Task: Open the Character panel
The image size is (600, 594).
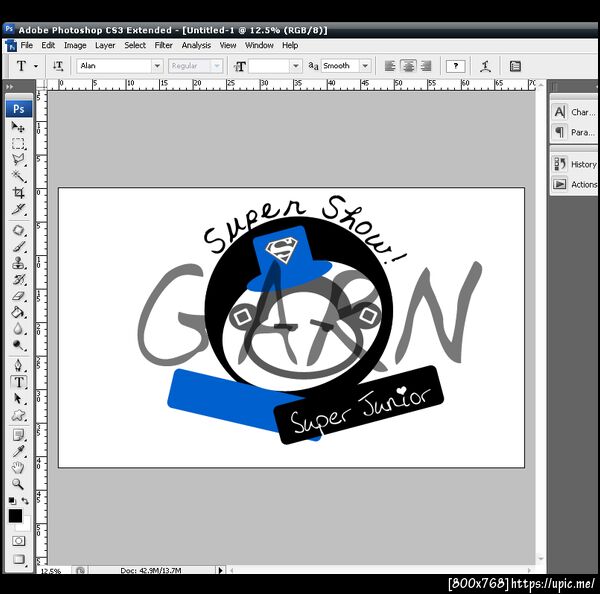Action: (x=574, y=112)
